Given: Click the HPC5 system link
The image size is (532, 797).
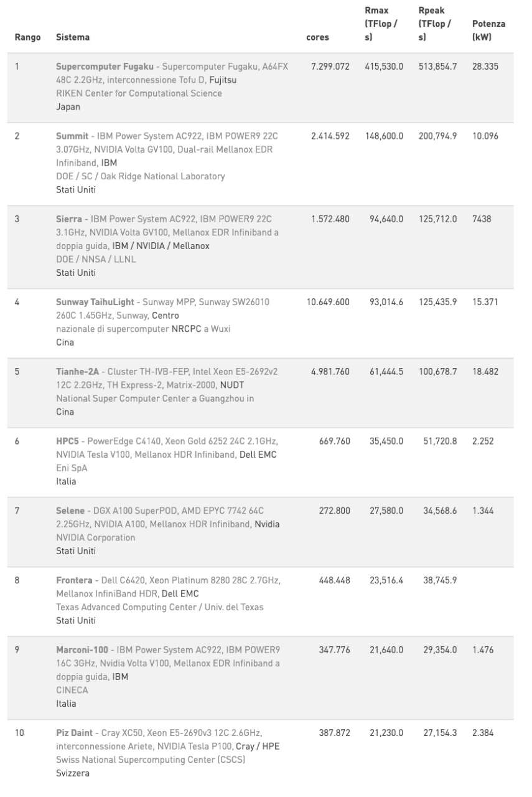Looking at the screenshot, I should tap(67, 441).
